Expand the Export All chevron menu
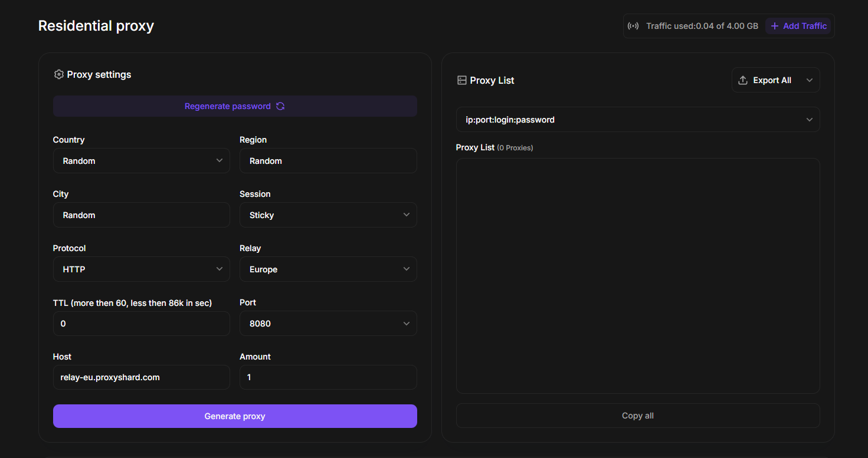The width and height of the screenshot is (868, 458). (809, 80)
